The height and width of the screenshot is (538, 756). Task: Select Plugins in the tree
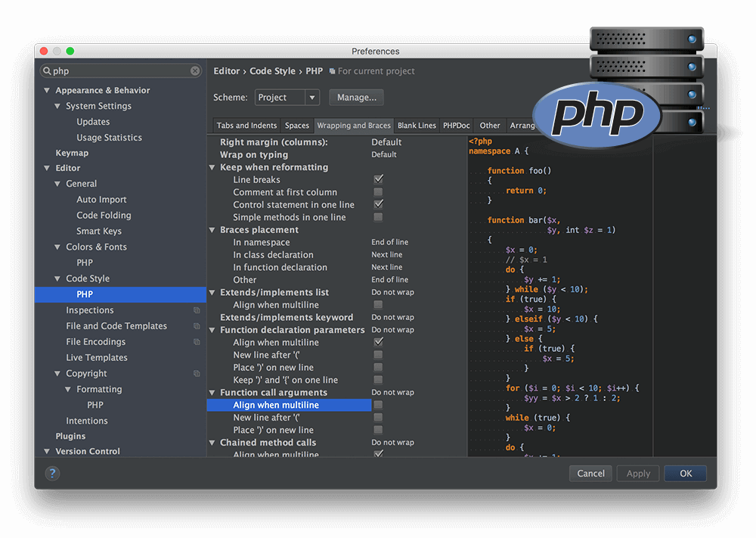[x=70, y=436]
